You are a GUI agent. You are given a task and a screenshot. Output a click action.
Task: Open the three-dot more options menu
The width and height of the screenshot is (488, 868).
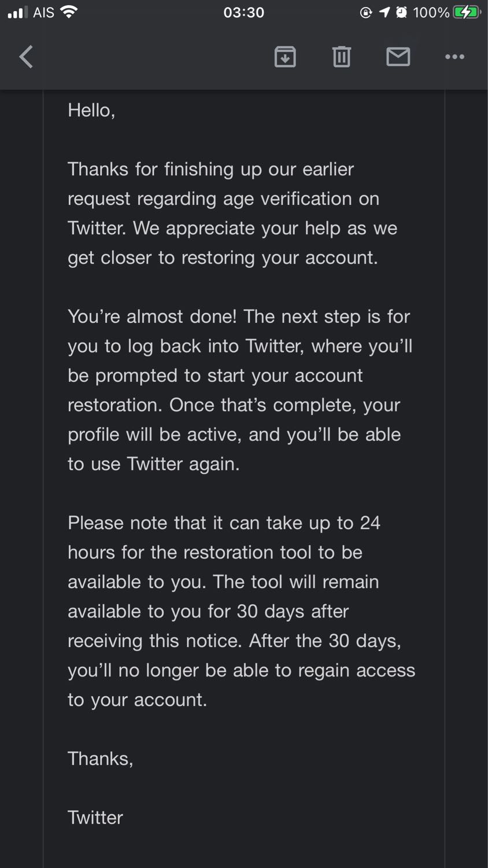click(x=454, y=57)
